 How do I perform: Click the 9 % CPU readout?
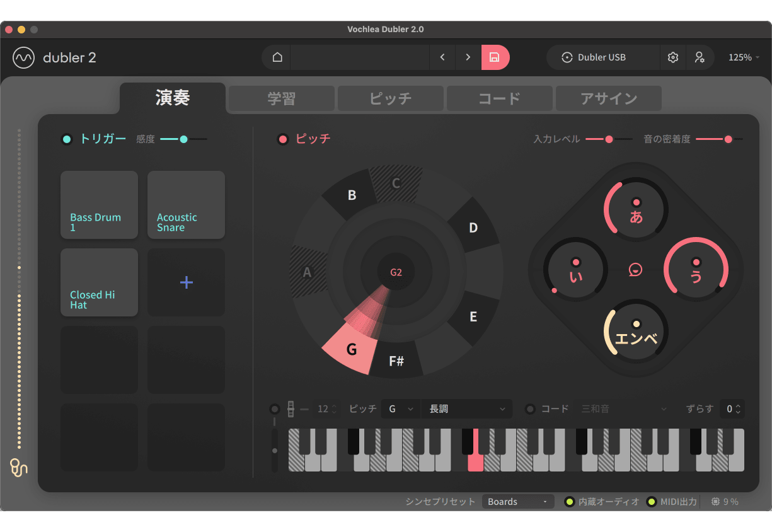[731, 502]
